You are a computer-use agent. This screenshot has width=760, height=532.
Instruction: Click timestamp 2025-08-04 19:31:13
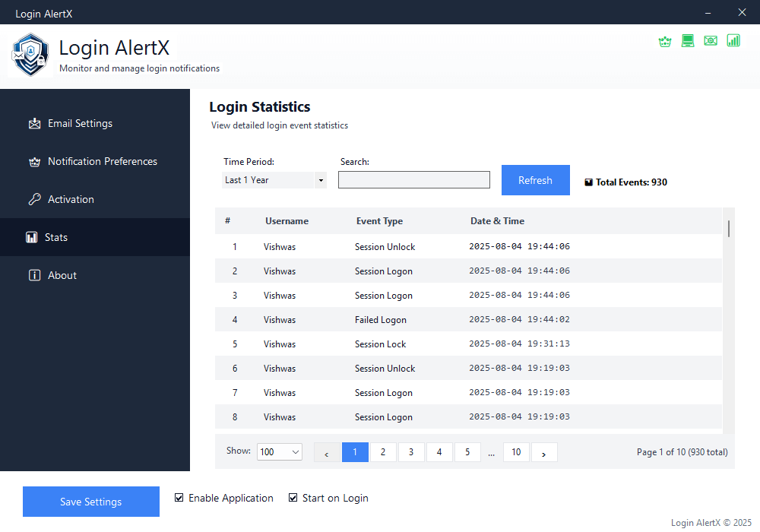coord(519,344)
